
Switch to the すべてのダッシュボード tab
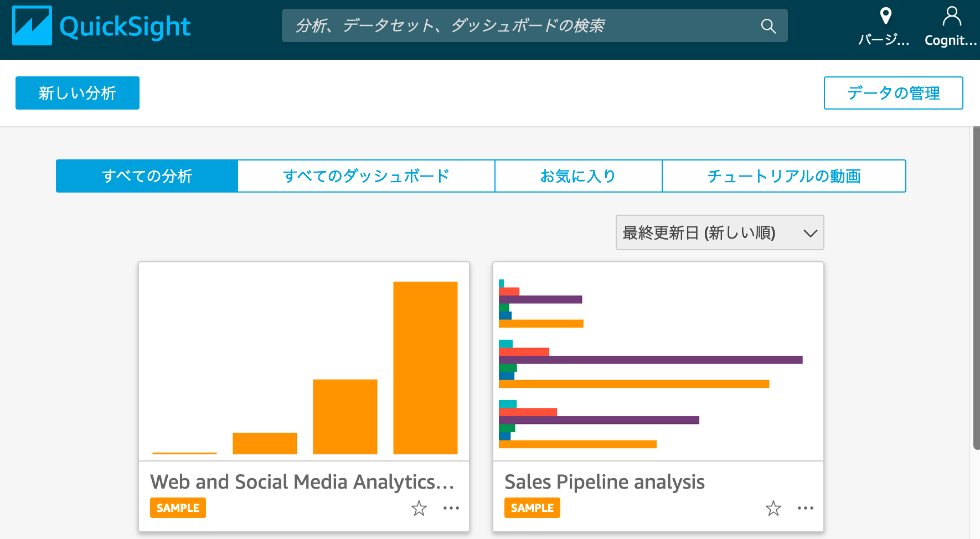tap(366, 175)
